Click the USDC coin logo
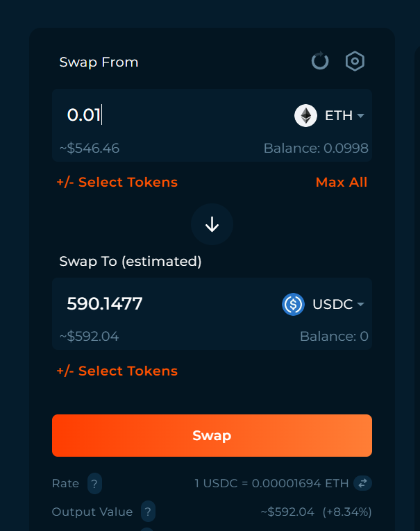This screenshot has width=420, height=531. (294, 304)
